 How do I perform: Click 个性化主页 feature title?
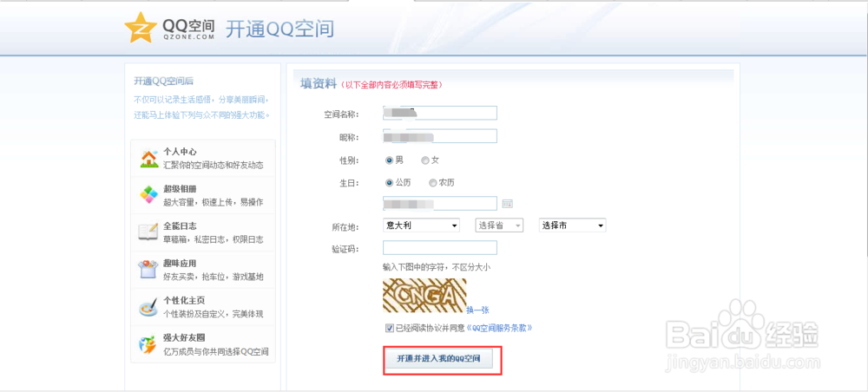point(184,300)
